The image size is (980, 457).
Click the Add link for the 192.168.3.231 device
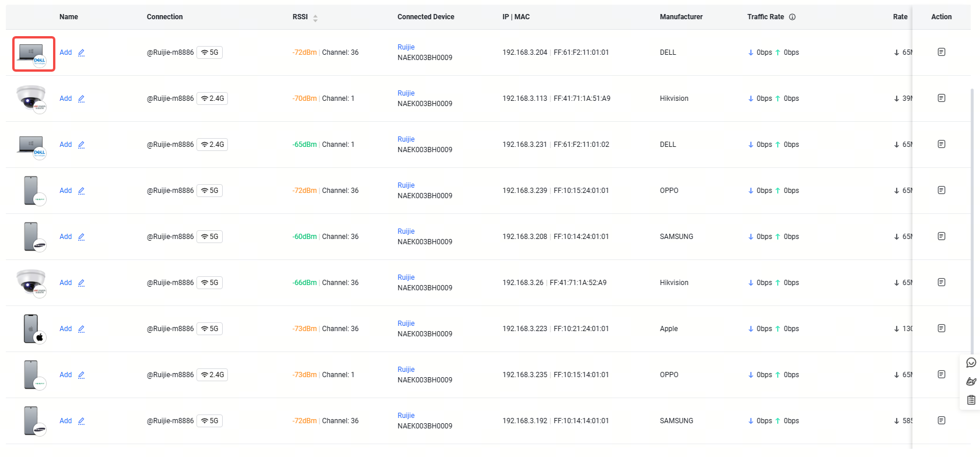[65, 145]
